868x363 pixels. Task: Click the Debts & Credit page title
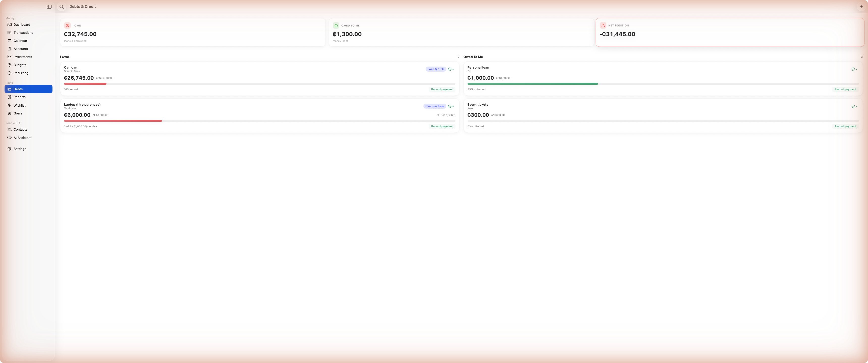coord(83,7)
